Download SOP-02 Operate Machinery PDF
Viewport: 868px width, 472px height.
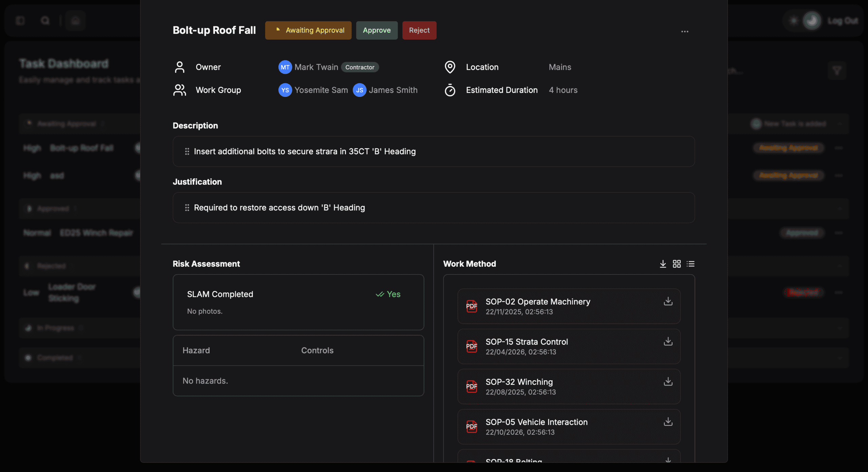[x=668, y=301]
